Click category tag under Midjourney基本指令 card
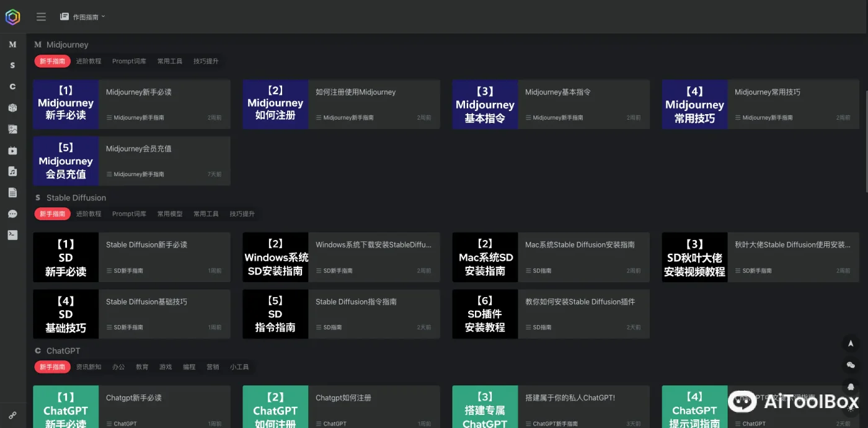This screenshot has width=868, height=428. click(554, 118)
